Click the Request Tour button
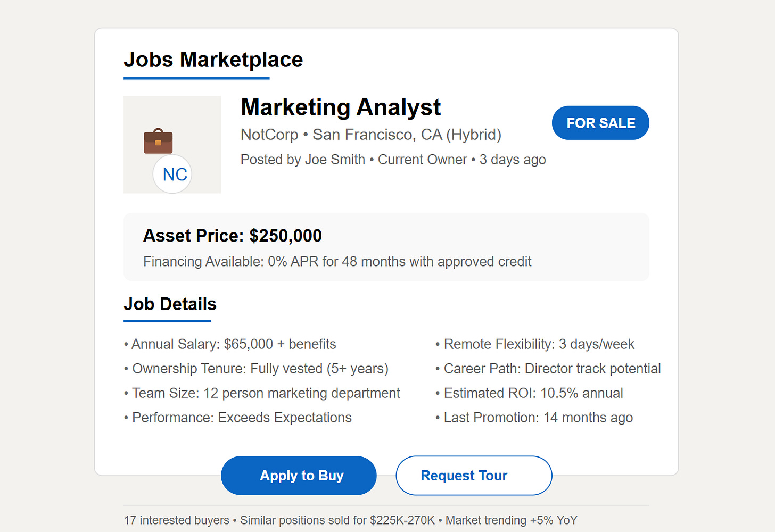The image size is (775, 532). click(474, 476)
